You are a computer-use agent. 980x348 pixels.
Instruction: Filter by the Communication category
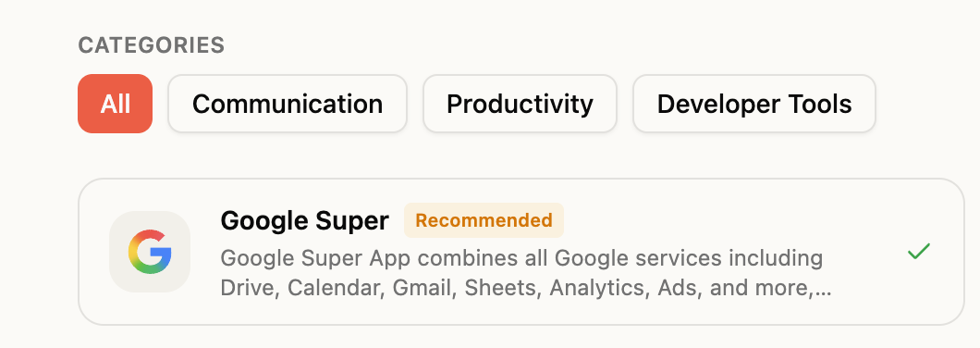click(288, 104)
